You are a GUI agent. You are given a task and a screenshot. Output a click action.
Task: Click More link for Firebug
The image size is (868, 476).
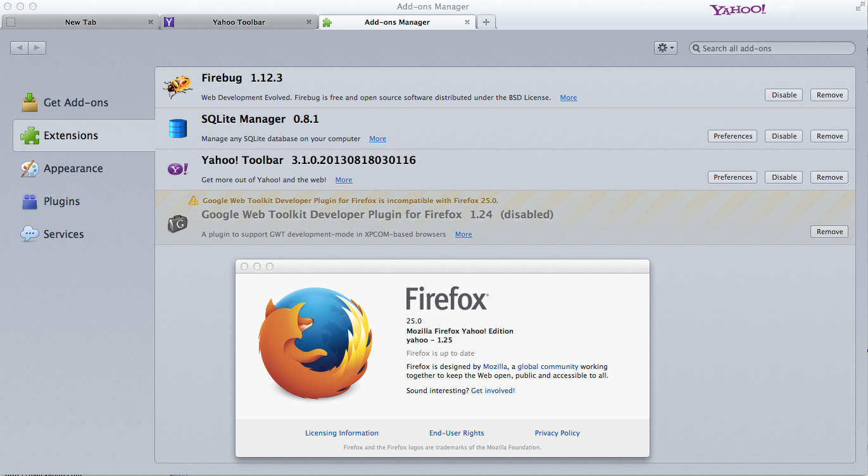tap(569, 97)
